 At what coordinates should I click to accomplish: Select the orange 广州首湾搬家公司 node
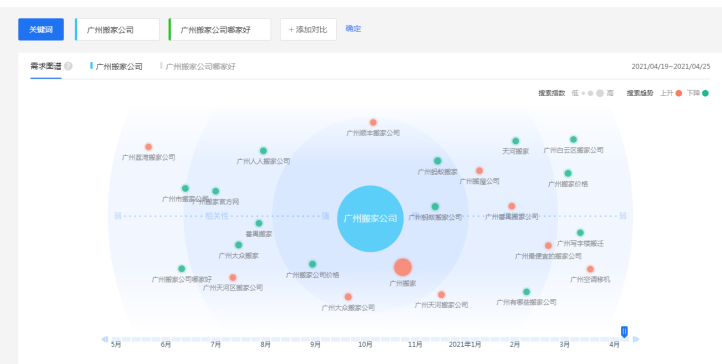148,147
